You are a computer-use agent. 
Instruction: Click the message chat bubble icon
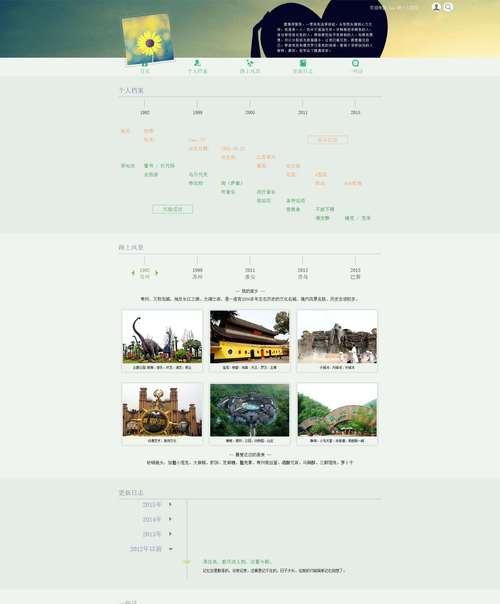pos(355,63)
